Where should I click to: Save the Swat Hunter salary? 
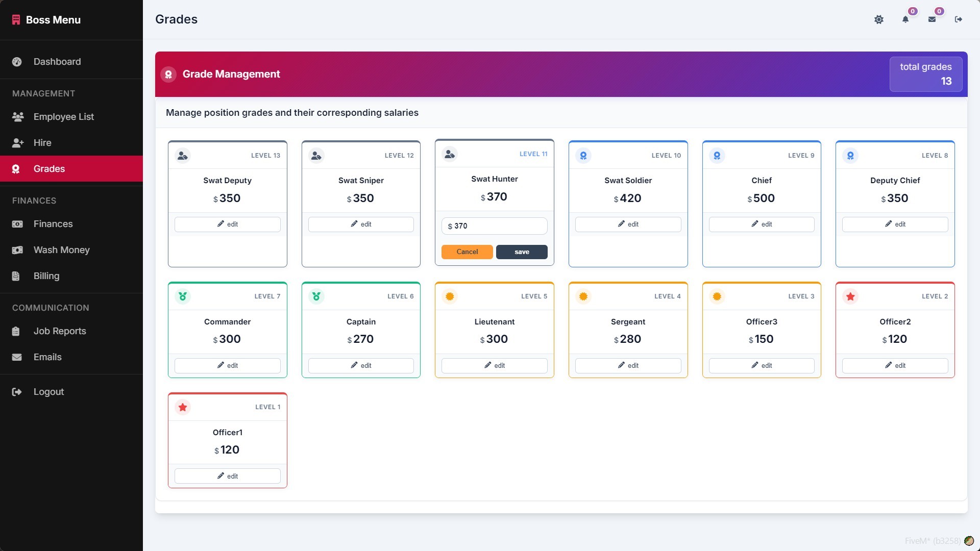click(x=522, y=252)
